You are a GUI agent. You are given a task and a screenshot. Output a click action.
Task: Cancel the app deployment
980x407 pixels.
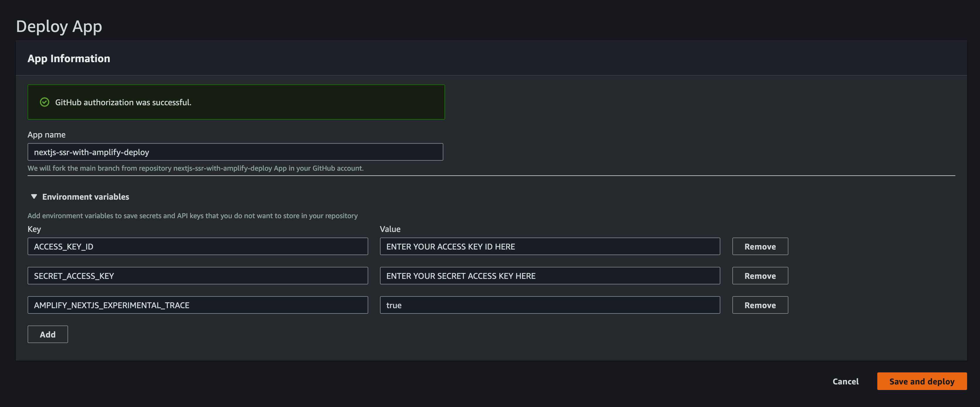(845, 381)
